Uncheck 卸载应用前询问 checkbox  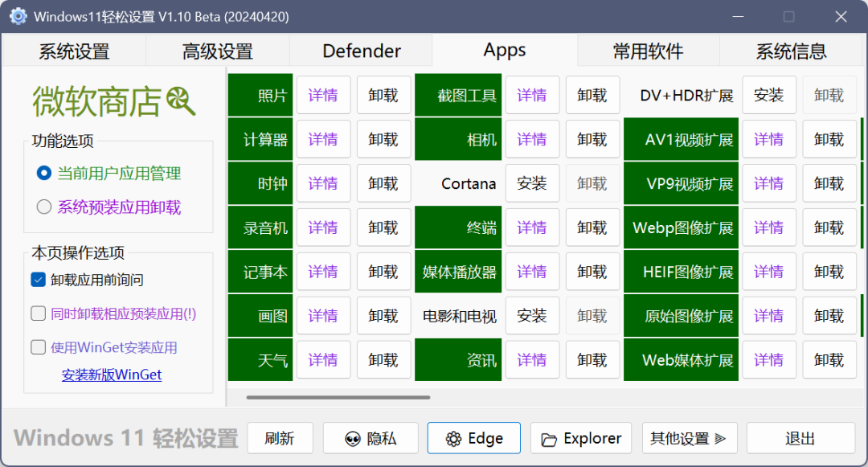pos(39,280)
